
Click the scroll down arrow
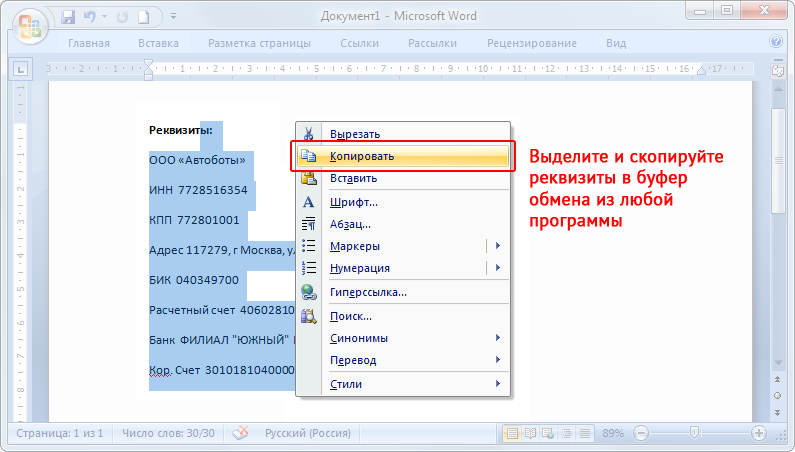click(x=778, y=363)
